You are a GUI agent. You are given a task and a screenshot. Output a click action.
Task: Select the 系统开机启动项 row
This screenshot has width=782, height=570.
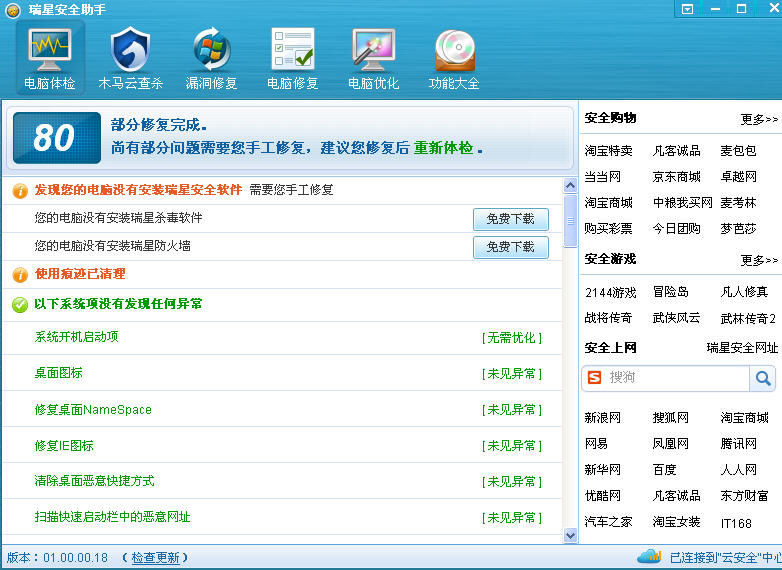pyautogui.click(x=282, y=338)
